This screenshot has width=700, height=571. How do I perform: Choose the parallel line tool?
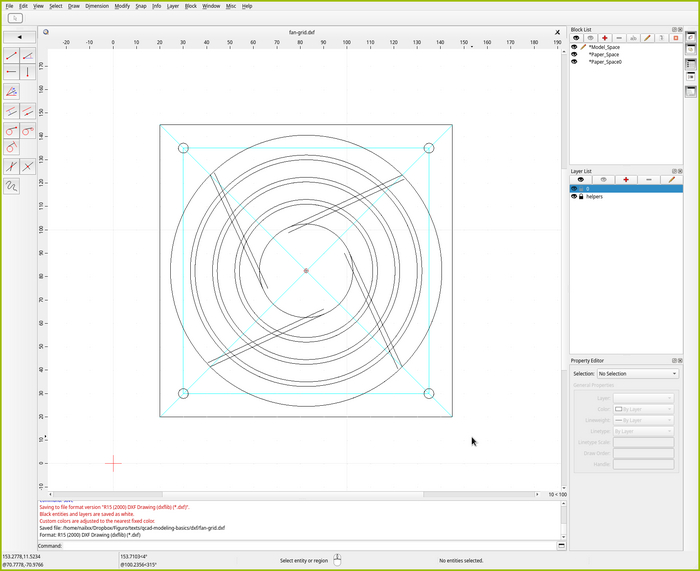11,111
